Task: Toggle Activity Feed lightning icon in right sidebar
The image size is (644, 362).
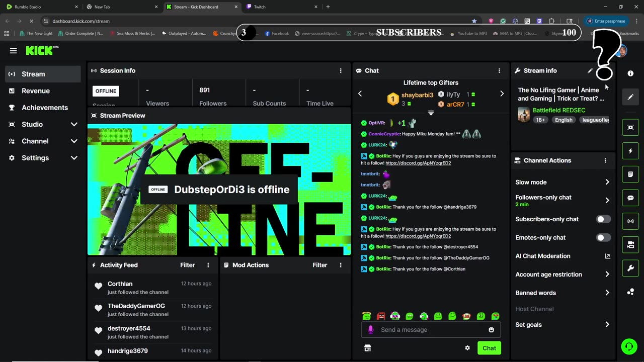Action: point(630,151)
